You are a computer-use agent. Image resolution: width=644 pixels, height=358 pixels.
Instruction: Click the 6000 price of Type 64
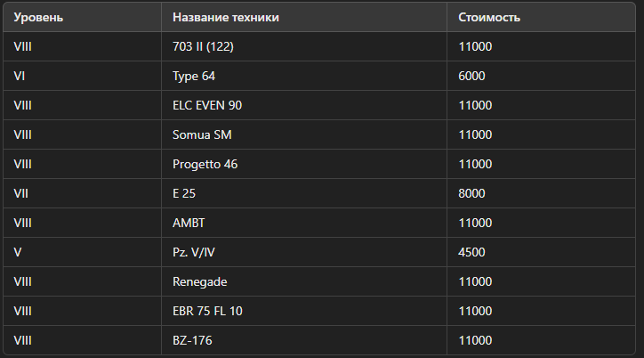tap(471, 76)
